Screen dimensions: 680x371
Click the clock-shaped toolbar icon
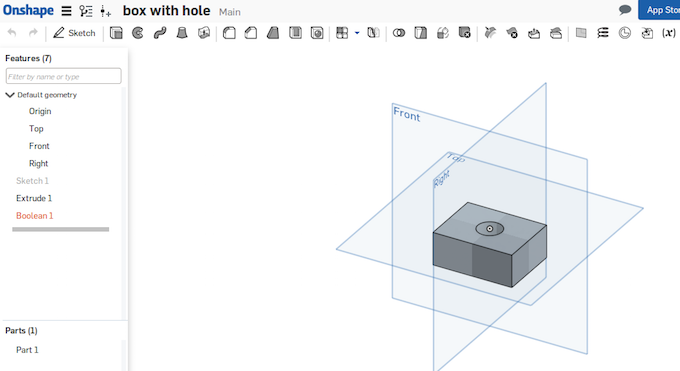[625, 33]
